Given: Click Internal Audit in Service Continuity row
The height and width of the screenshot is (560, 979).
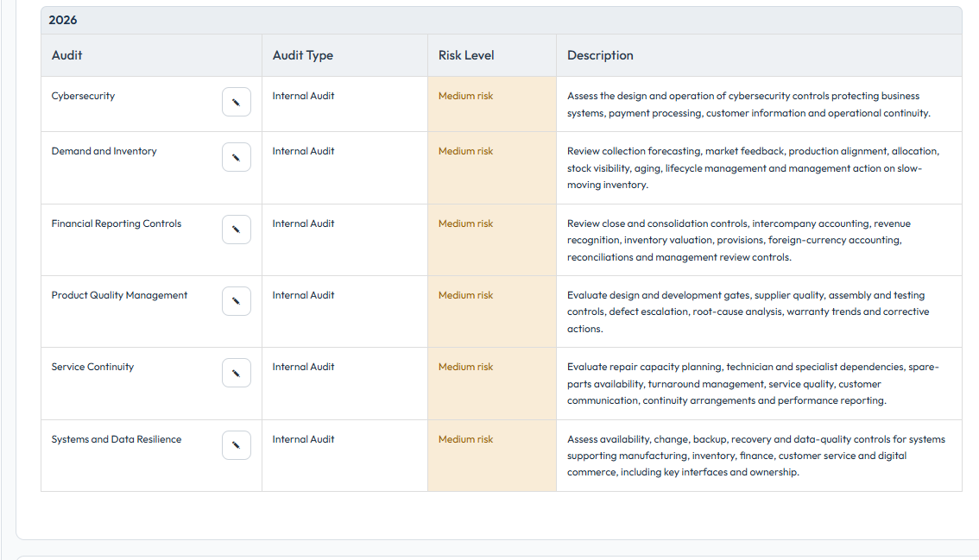Looking at the screenshot, I should click(x=303, y=367).
